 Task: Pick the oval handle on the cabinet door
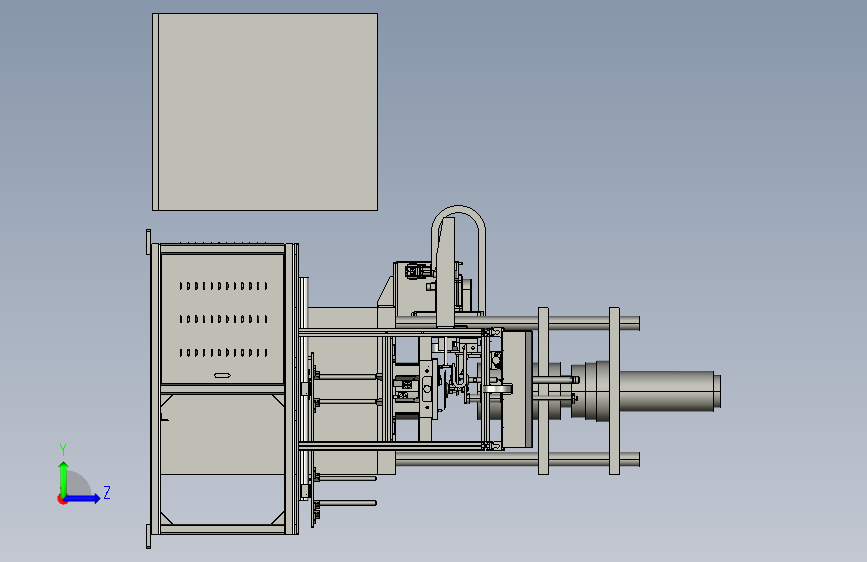pyautogui.click(x=222, y=376)
